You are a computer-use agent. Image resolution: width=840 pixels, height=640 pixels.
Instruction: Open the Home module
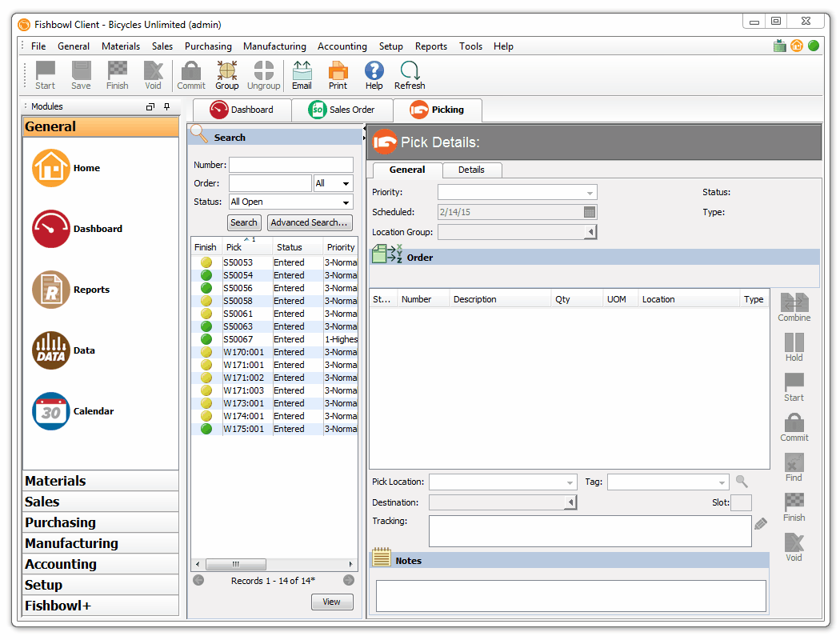(51, 168)
